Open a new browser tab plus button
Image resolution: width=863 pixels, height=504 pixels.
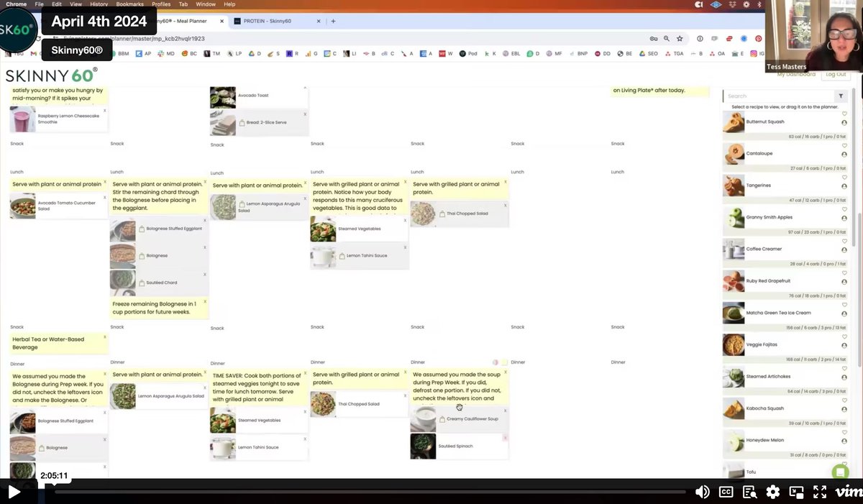[333, 21]
